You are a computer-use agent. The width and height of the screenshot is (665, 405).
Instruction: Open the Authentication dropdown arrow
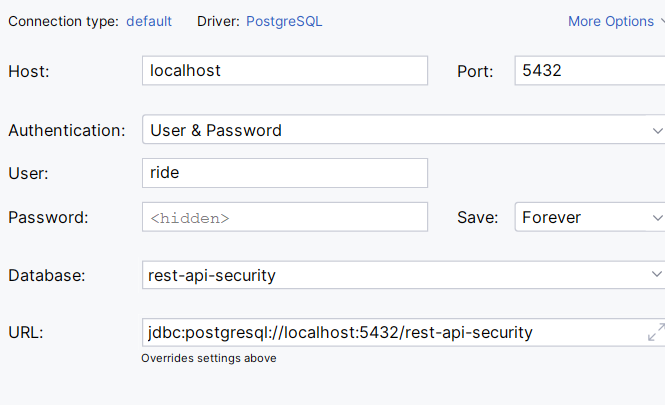pos(657,131)
